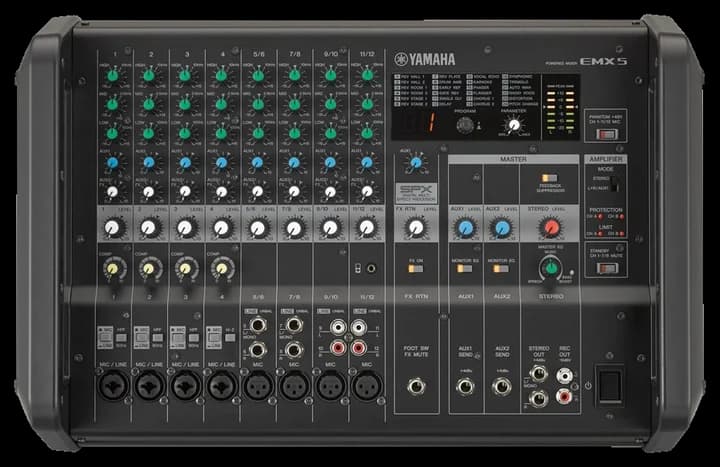This screenshot has height=467, width=720.
Task: Adjust the channel 9/10 LEVEL knob
Action: pyautogui.click(x=330, y=227)
